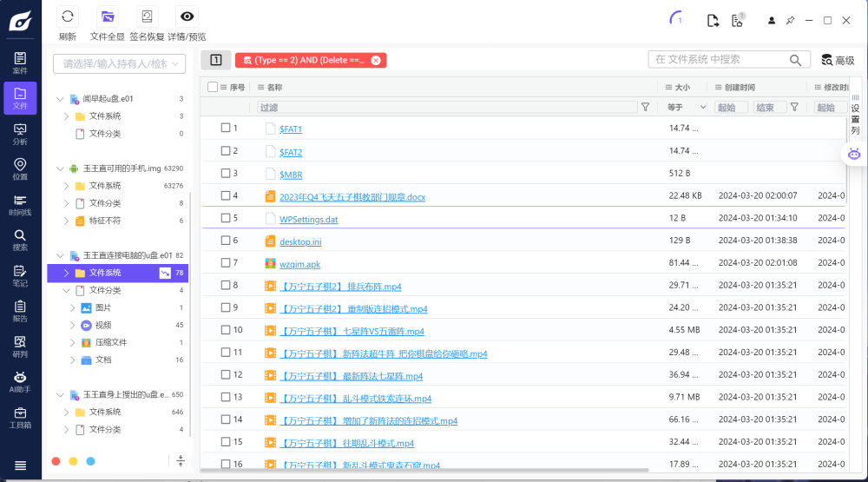Check the box for row 4 docx file
The width and height of the screenshot is (868, 482).
point(226,195)
